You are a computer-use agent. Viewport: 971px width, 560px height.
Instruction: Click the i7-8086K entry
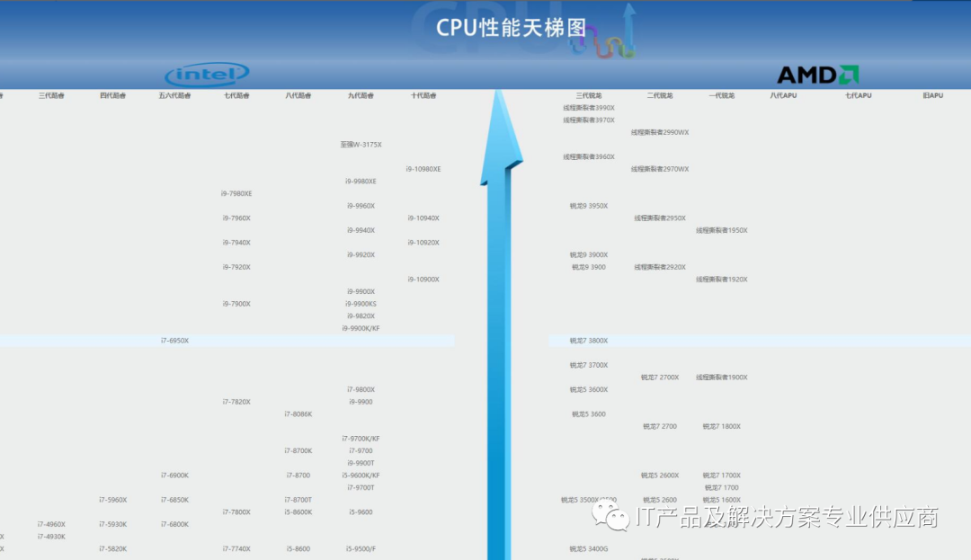[x=298, y=414]
